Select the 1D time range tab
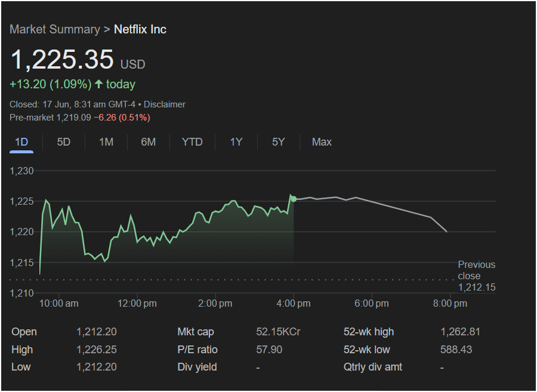The height and width of the screenshot is (392, 537). coord(21,142)
